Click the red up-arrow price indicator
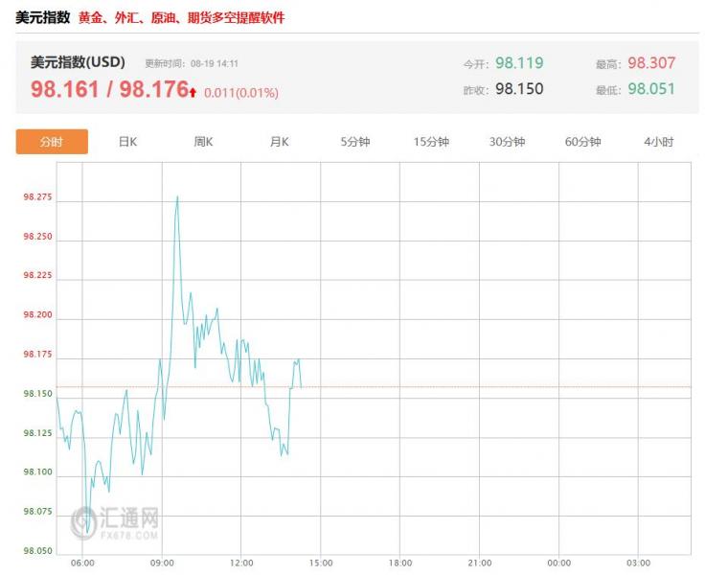This screenshot has width=728, height=575. [193, 91]
